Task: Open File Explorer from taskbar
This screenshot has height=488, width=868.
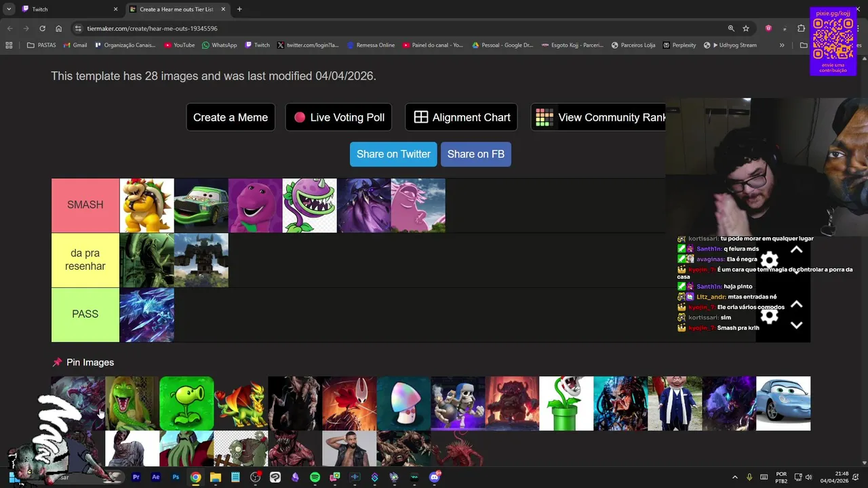Action: click(216, 477)
